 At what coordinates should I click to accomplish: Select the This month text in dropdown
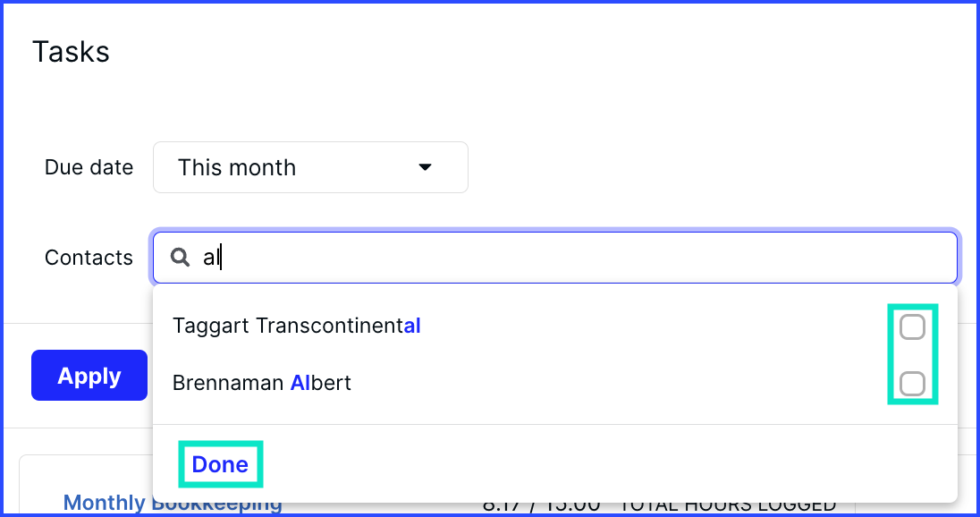tap(237, 167)
